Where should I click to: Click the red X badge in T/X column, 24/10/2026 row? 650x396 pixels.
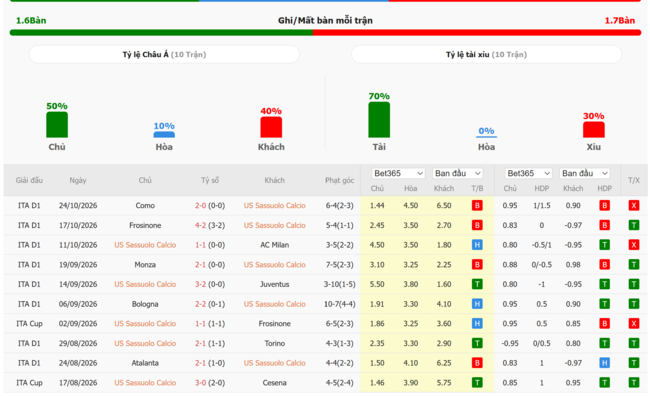633,205
